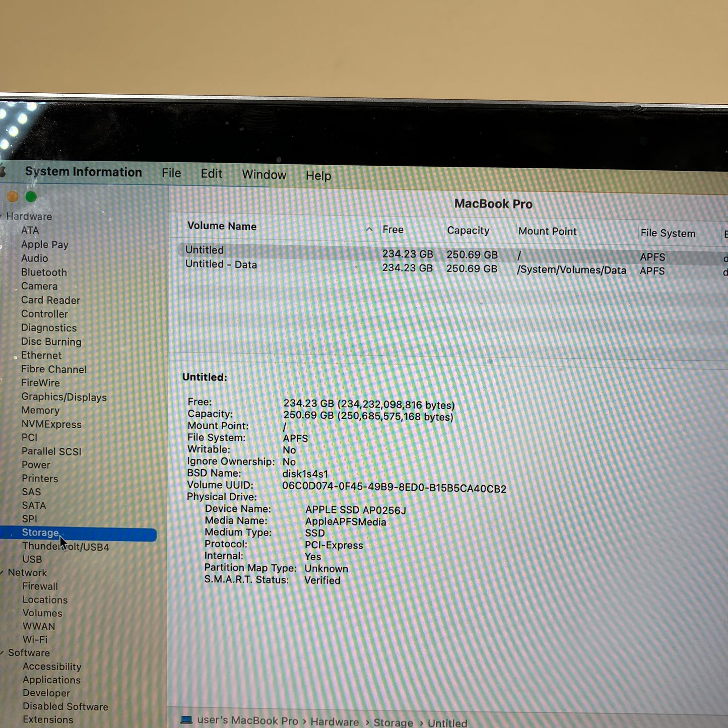Sort by the Free column header
Viewport: 728px width, 728px height.
point(393,229)
